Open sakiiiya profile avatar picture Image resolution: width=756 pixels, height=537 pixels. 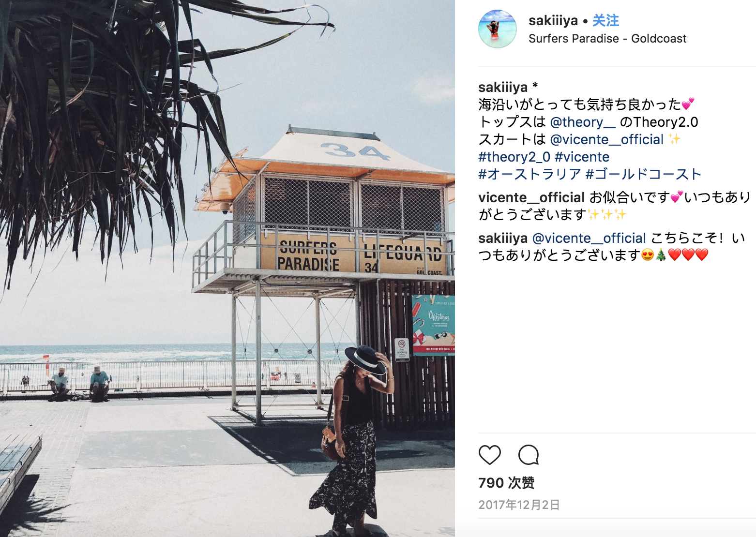point(498,29)
